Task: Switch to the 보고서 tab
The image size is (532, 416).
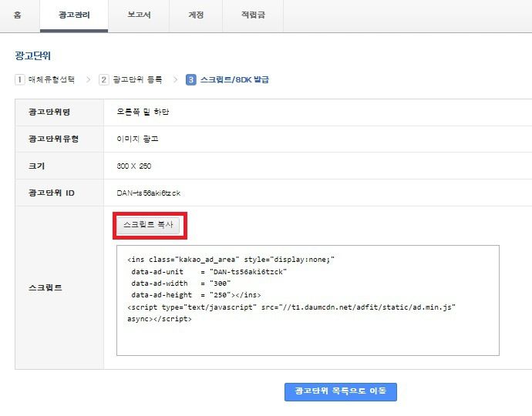Action: 139,15
